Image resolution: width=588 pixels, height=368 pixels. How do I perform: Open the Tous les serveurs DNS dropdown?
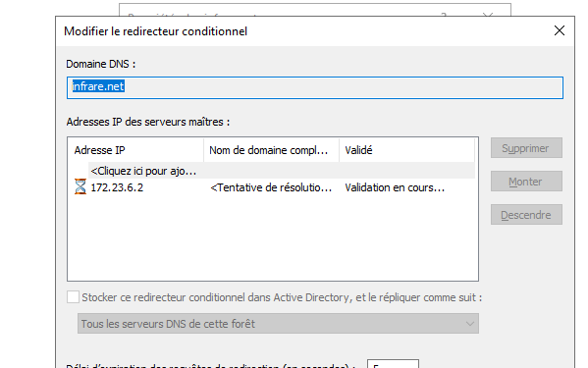pos(278,324)
